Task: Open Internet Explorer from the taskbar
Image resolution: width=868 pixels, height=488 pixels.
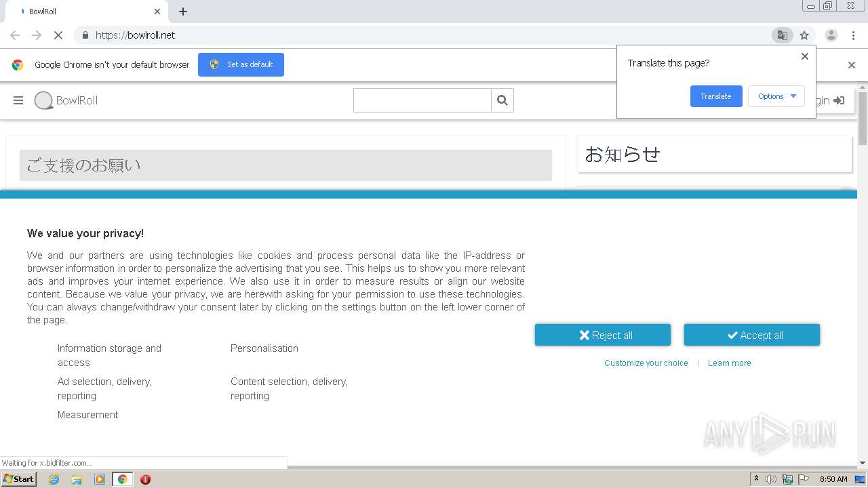Action: [x=54, y=479]
